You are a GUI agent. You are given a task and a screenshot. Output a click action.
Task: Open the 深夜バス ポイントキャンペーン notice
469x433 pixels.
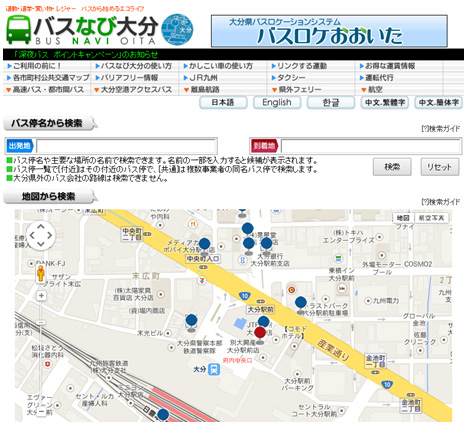click(x=85, y=54)
